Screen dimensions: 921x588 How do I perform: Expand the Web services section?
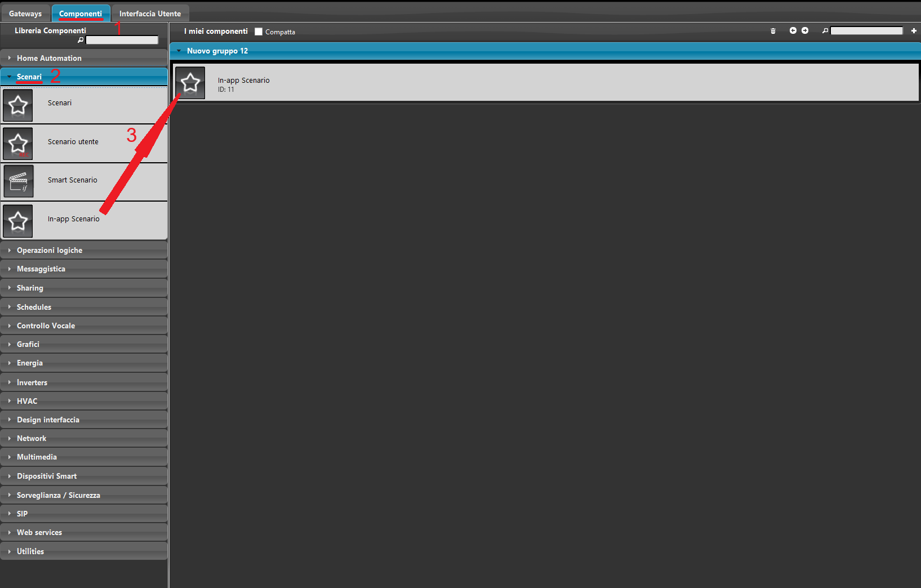point(84,532)
